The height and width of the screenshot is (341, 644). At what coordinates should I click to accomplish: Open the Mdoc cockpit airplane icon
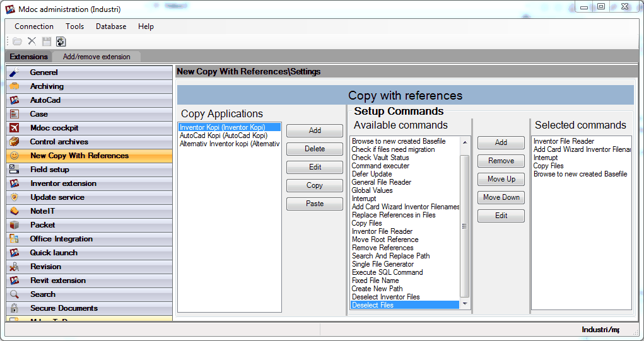[x=15, y=128]
